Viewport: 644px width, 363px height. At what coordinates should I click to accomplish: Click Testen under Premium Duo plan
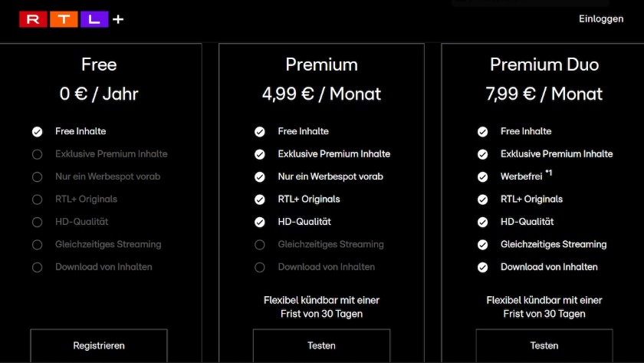tap(544, 345)
